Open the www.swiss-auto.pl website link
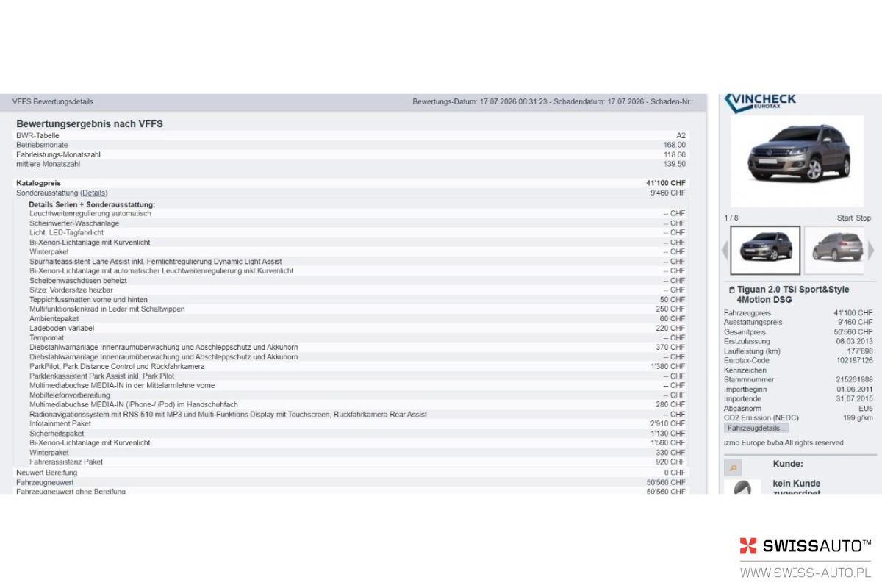882x588 pixels. (806, 572)
